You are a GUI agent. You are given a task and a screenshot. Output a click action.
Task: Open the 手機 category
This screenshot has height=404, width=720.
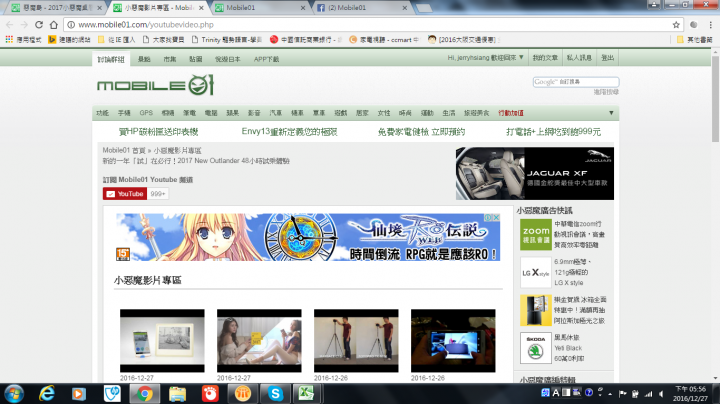tap(124, 113)
